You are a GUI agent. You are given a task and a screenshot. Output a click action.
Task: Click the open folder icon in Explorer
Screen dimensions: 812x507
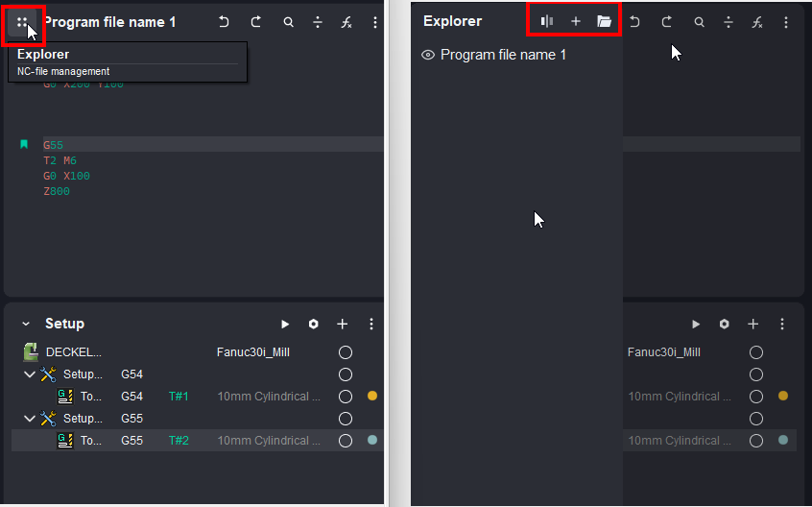pos(604,21)
